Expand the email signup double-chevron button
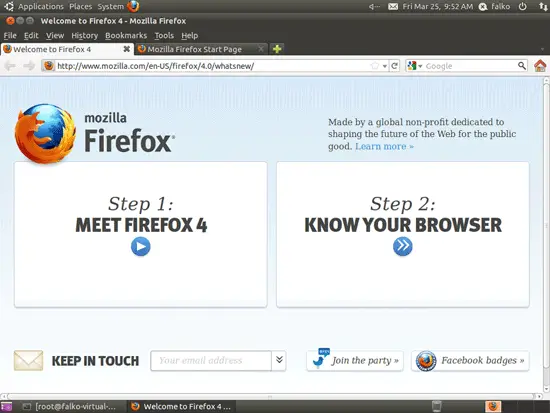 coord(279,360)
